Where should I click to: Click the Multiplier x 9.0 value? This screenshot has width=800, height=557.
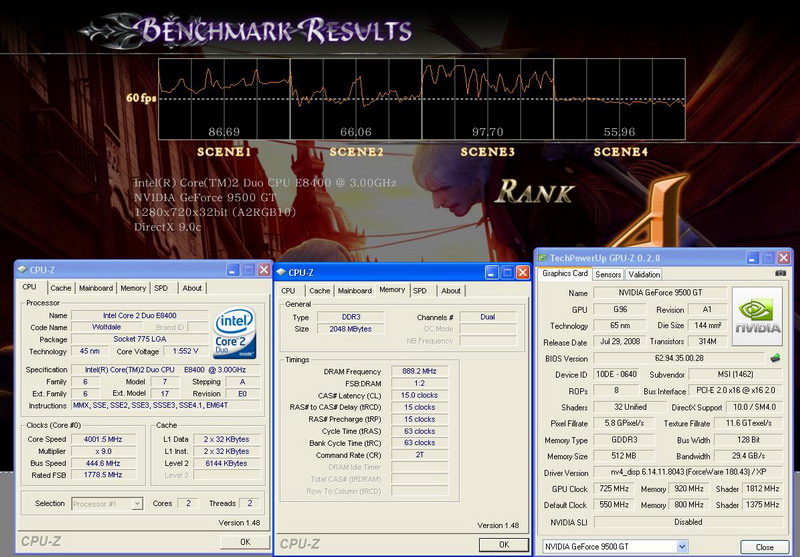pyautogui.click(x=104, y=451)
